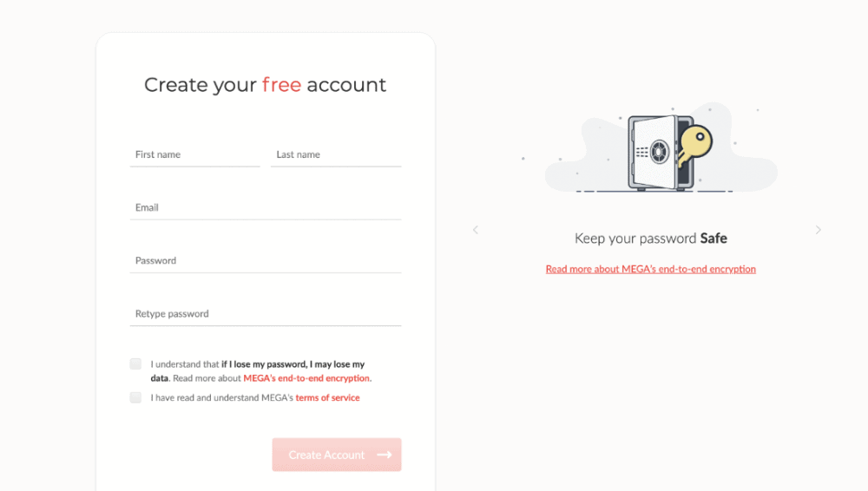Focus the First name field
Viewport: 868px width, 491px height.
point(194,154)
